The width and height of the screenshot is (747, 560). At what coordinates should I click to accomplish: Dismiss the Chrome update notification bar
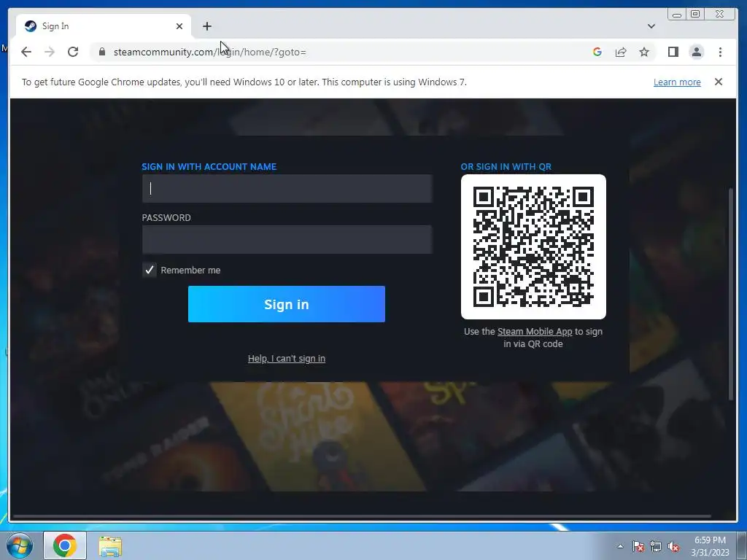[x=719, y=82]
